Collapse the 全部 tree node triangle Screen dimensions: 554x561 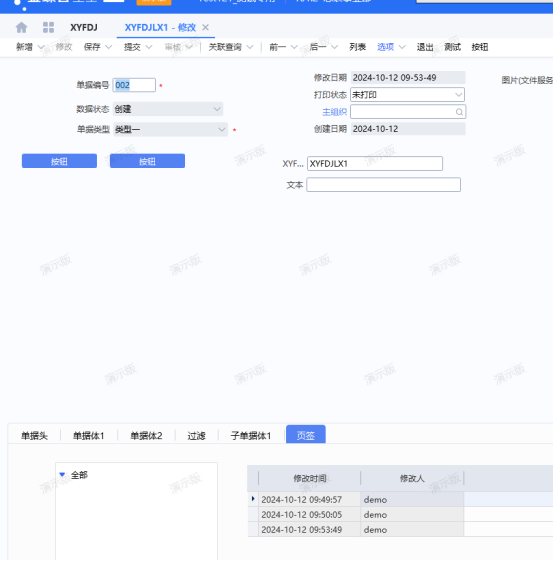pyautogui.click(x=62, y=475)
